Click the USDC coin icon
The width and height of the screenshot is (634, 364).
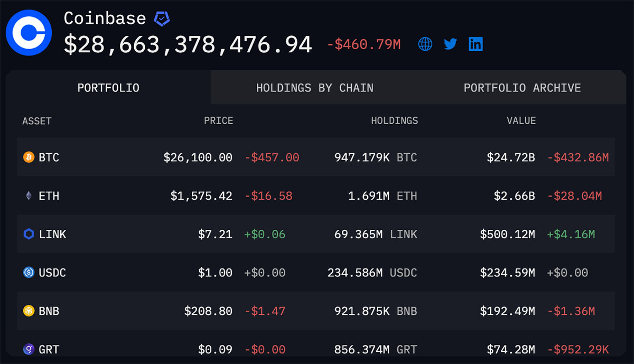[x=29, y=273]
